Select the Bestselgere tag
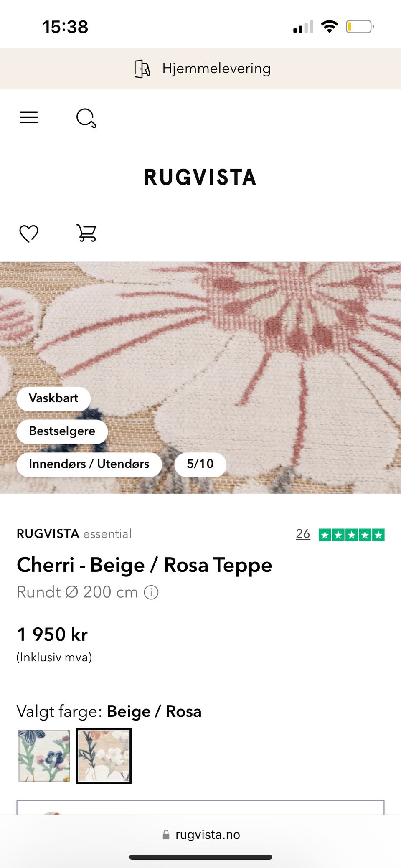The width and height of the screenshot is (401, 868). (62, 431)
